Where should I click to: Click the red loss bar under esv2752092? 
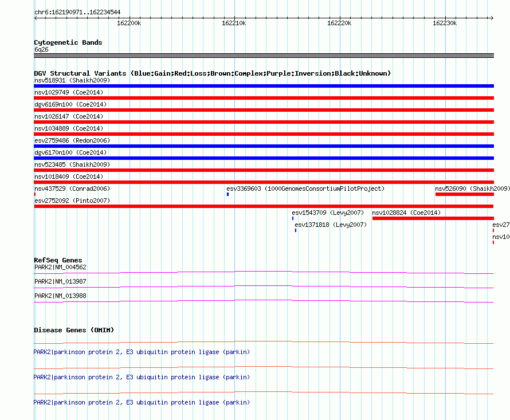click(264, 206)
